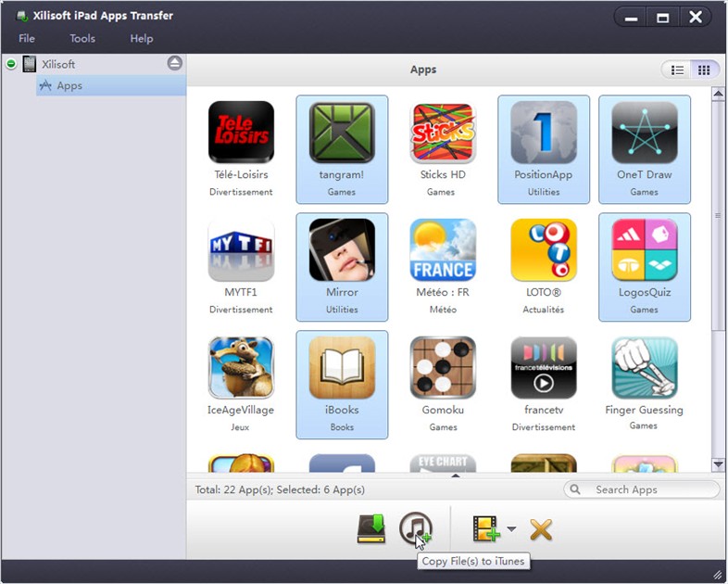Click the Mirror app icon
The image size is (728, 584).
tap(342, 250)
